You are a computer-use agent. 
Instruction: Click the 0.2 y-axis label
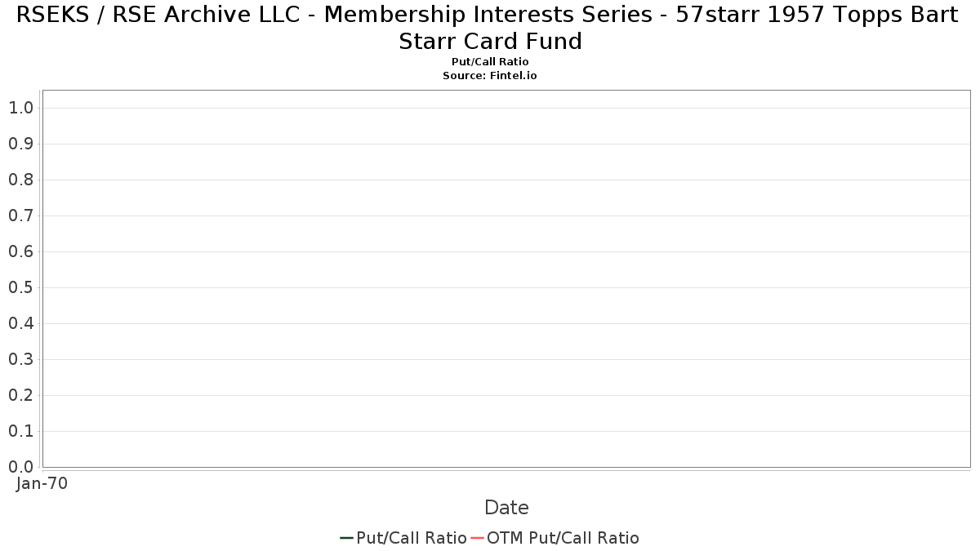pyautogui.click(x=20, y=395)
